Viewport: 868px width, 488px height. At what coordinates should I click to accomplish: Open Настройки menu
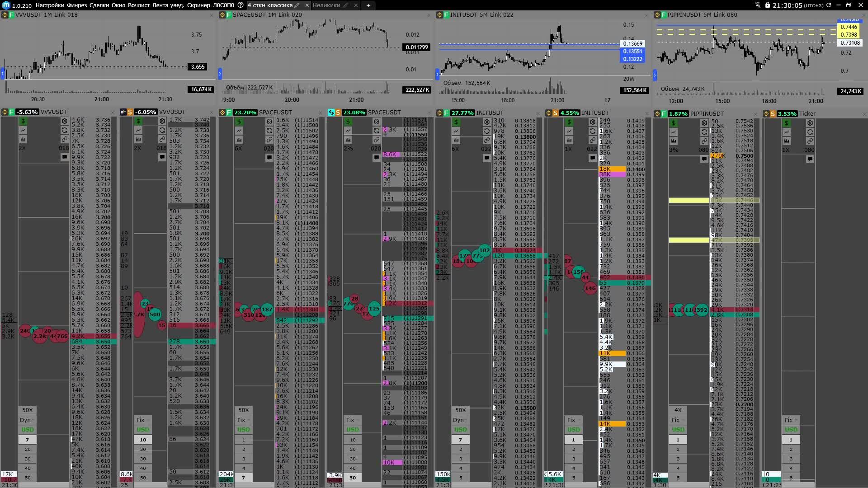click(50, 5)
